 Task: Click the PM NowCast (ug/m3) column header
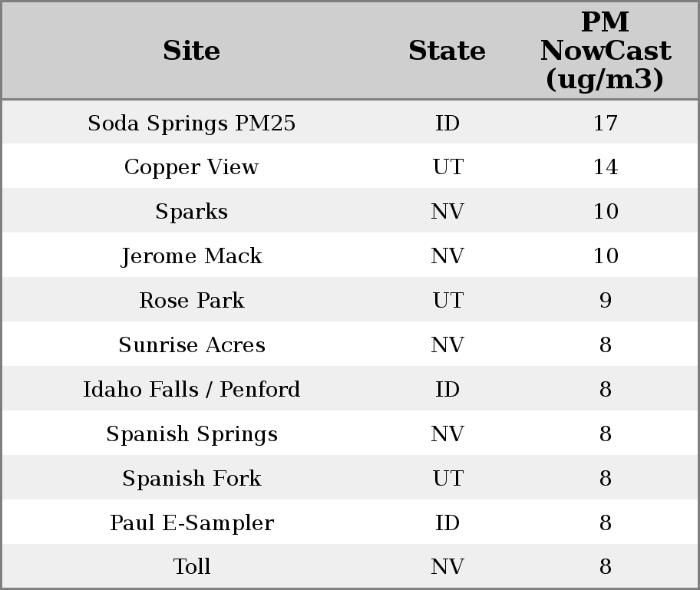point(605,51)
